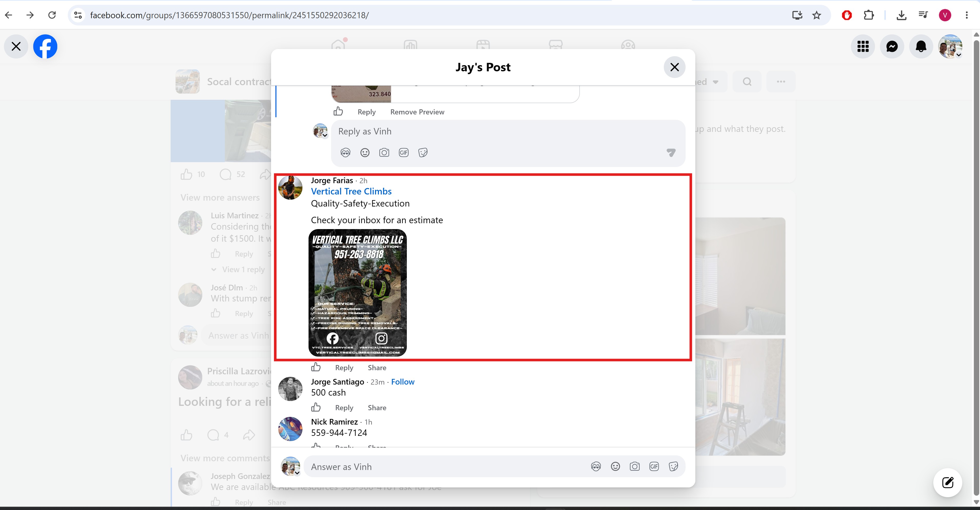Follow Jorge Santiago
Viewport: 980px width, 510px height.
(402, 382)
